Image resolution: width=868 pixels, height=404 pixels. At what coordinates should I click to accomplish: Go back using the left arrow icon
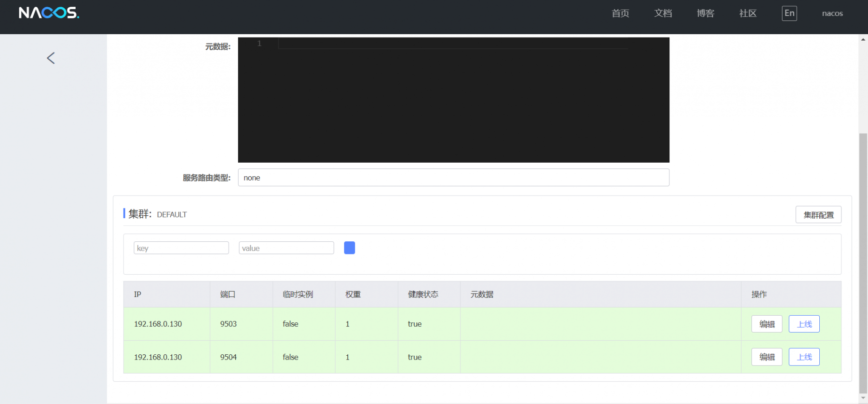[x=51, y=58]
